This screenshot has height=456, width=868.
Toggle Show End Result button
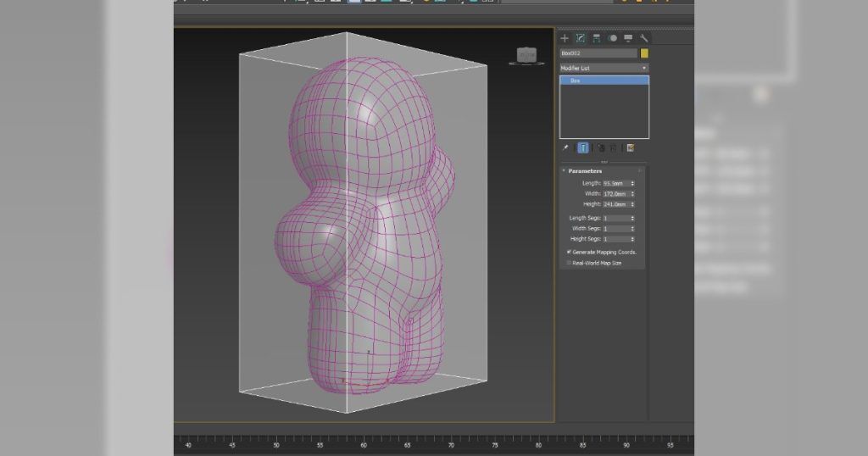pos(583,147)
